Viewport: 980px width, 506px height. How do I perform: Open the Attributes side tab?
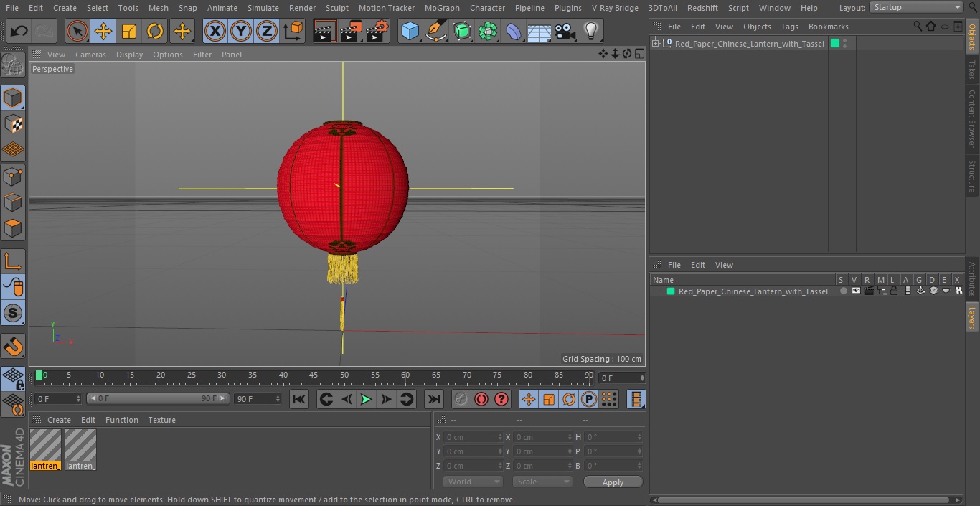click(x=972, y=280)
